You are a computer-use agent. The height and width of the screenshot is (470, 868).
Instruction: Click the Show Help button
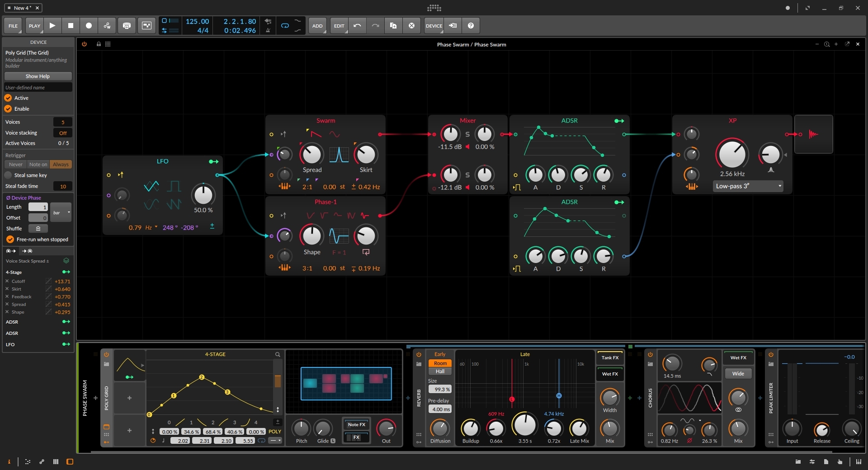click(38, 76)
